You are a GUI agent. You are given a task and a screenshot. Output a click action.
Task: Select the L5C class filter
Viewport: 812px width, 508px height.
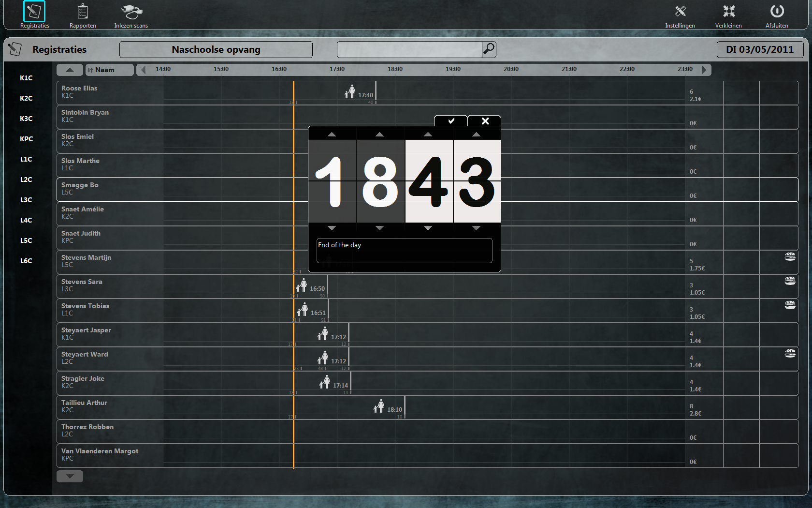(x=26, y=240)
